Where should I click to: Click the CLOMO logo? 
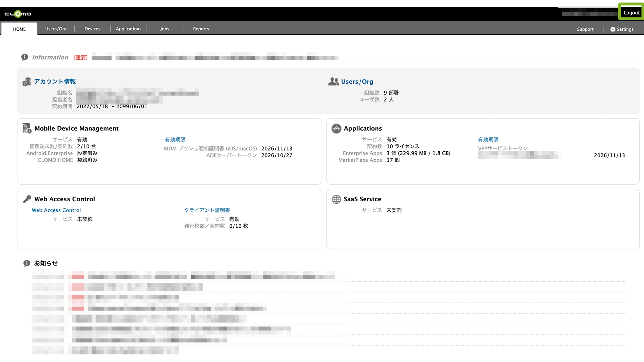click(x=18, y=14)
